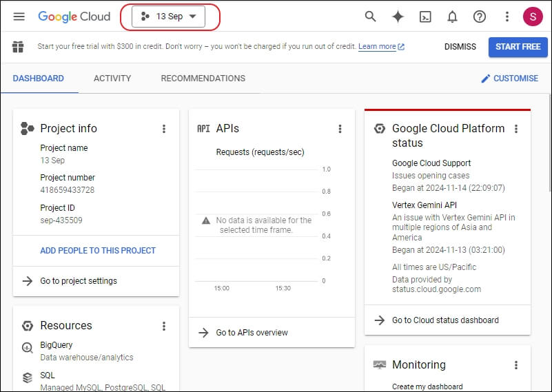Image resolution: width=552 pixels, height=392 pixels.
Task: Open the account avatar labeled S
Action: click(533, 17)
